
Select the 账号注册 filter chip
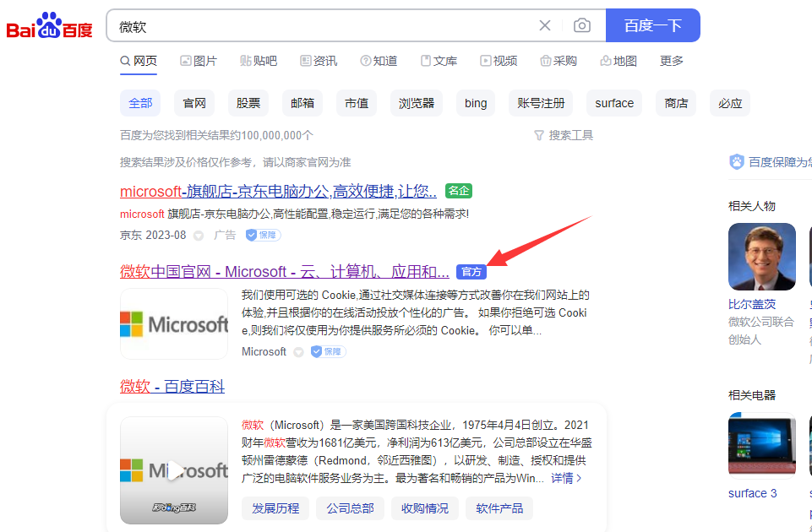click(x=541, y=103)
